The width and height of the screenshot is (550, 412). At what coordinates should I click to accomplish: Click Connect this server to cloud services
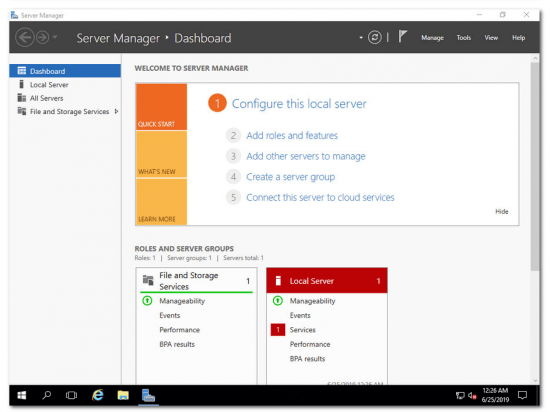(x=320, y=197)
